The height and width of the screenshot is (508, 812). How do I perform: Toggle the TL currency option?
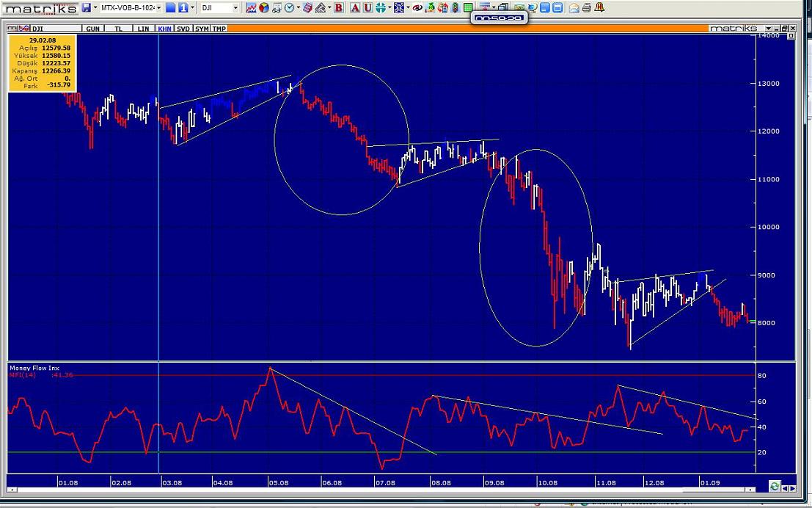[117, 29]
